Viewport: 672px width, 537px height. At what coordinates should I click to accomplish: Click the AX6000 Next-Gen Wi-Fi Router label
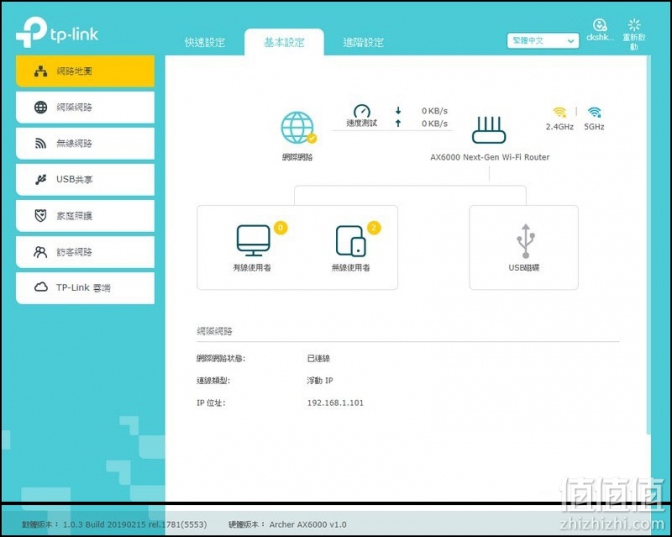490,157
